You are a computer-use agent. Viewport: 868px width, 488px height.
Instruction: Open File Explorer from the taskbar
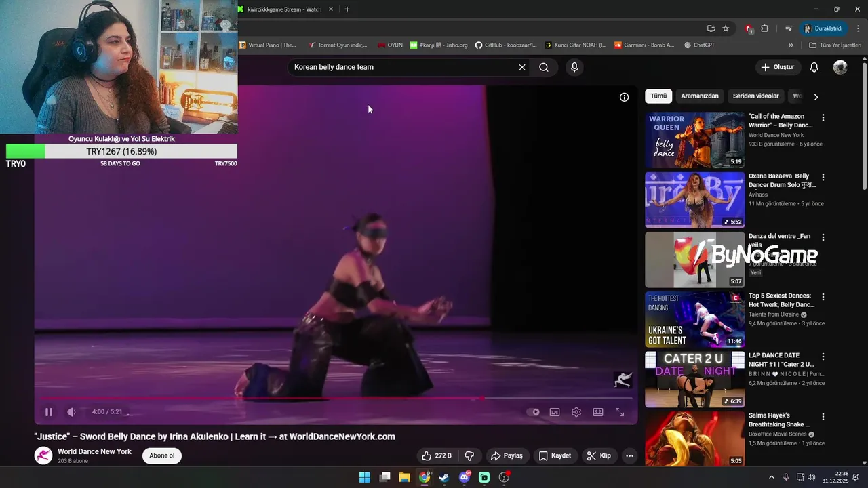pyautogui.click(x=404, y=477)
